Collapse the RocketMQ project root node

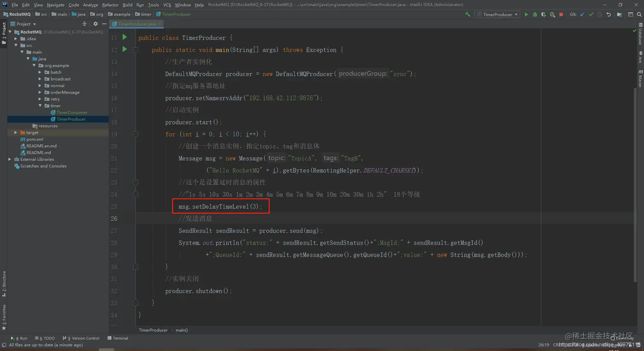point(10,32)
